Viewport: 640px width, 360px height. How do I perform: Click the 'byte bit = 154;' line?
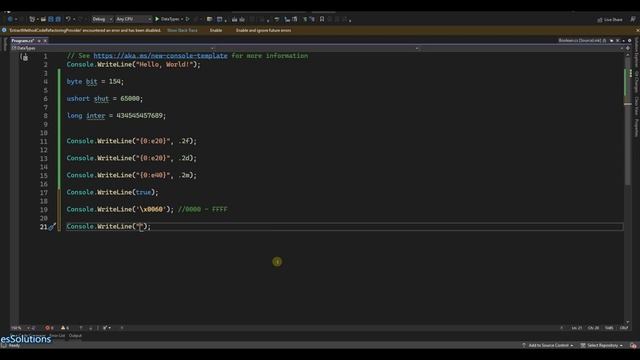point(95,82)
